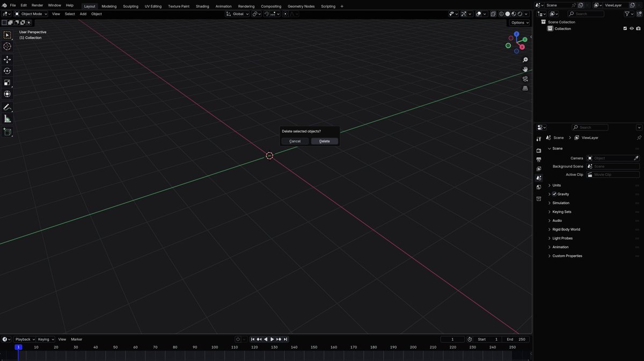Open the Keying dropdown in timeline
The height and width of the screenshot is (361, 644).
click(46, 340)
